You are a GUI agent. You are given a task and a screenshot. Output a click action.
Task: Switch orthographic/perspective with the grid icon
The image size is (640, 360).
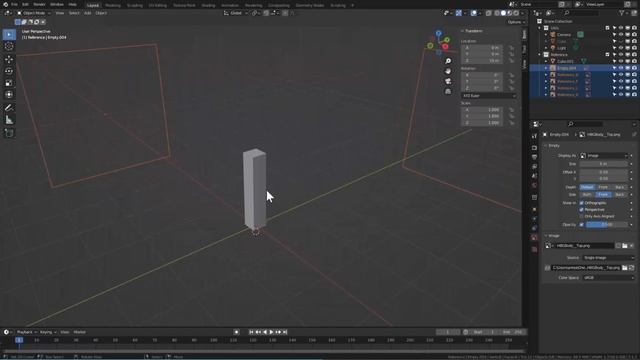coord(448,91)
